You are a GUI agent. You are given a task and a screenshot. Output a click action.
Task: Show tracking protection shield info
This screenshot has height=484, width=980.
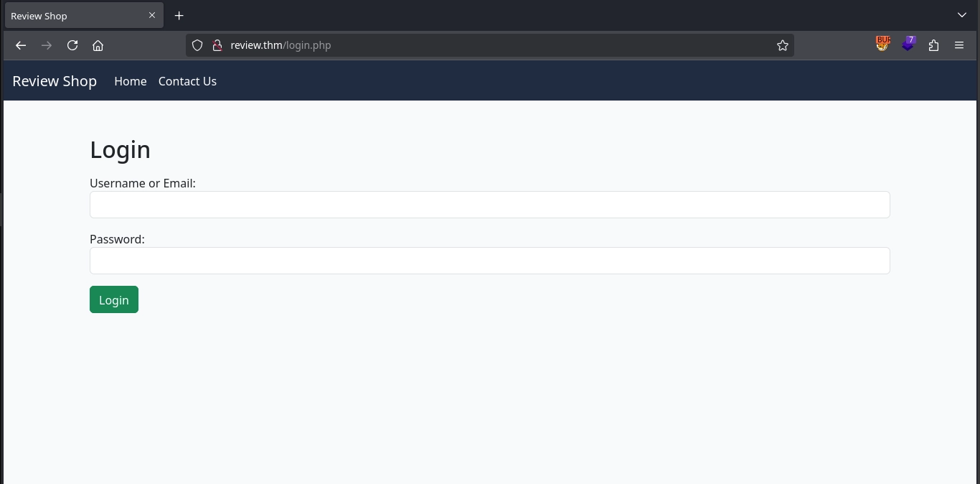point(197,45)
